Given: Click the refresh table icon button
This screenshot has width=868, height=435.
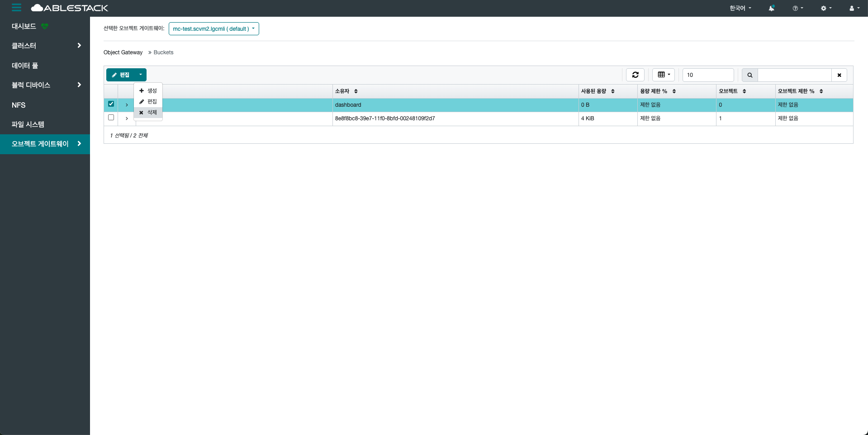Looking at the screenshot, I should [x=635, y=75].
